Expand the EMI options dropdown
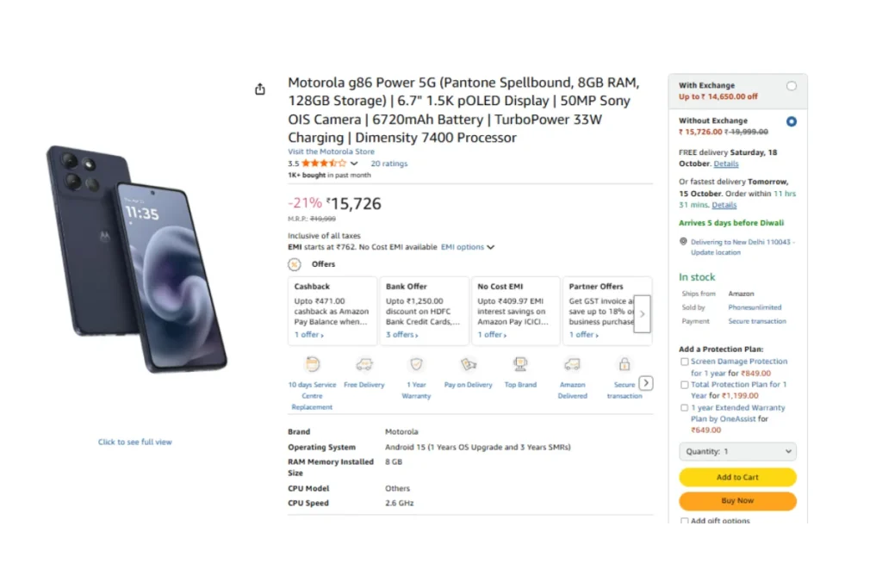The image size is (882, 588). 468,247
